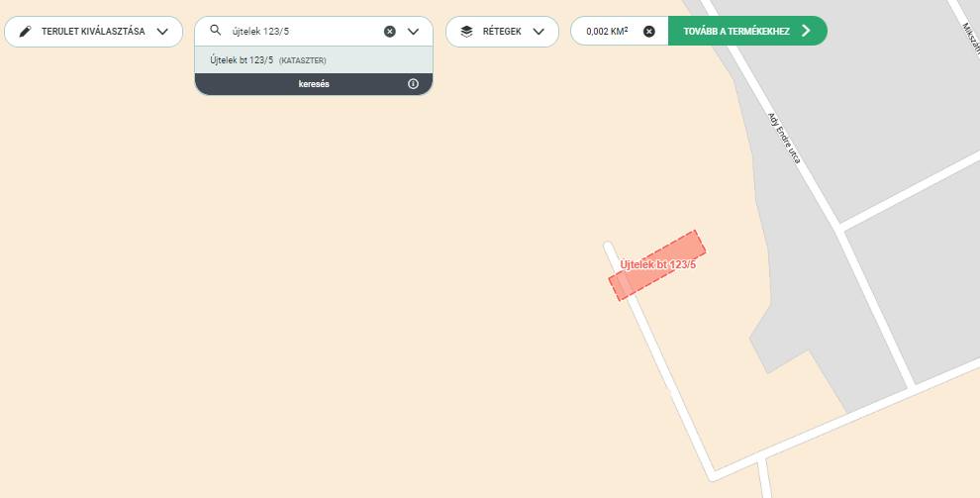Remove the selected area with the X icon
Image resolution: width=980 pixels, height=498 pixels.
[x=649, y=32]
